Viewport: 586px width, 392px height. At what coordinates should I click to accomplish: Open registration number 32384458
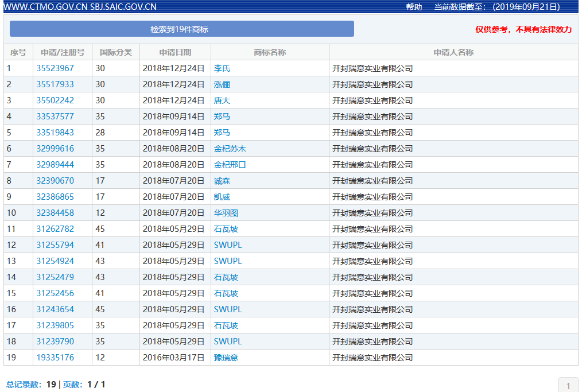pos(55,213)
